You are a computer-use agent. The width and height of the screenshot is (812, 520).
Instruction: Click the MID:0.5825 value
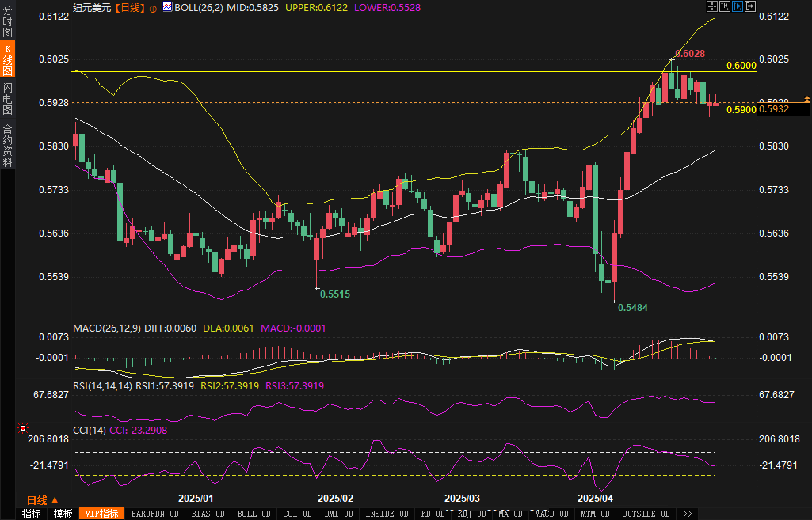253,8
